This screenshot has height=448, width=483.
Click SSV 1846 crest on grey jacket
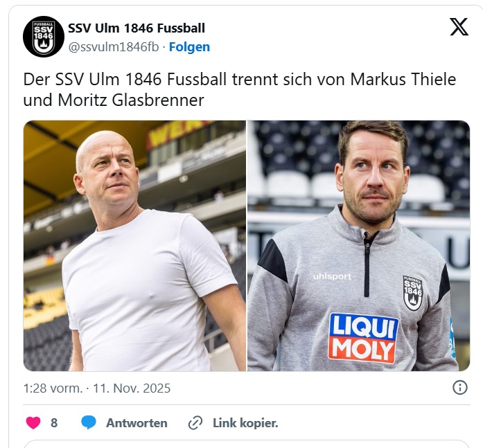(413, 293)
